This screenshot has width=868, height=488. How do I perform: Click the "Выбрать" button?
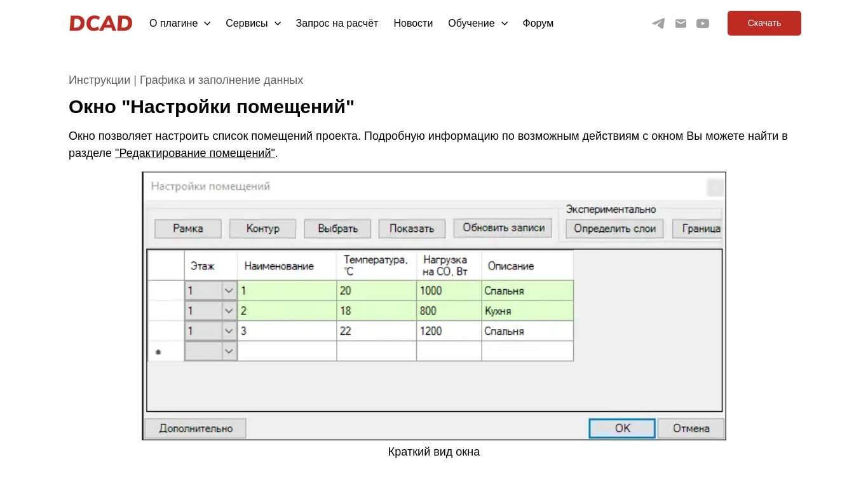pyautogui.click(x=337, y=229)
